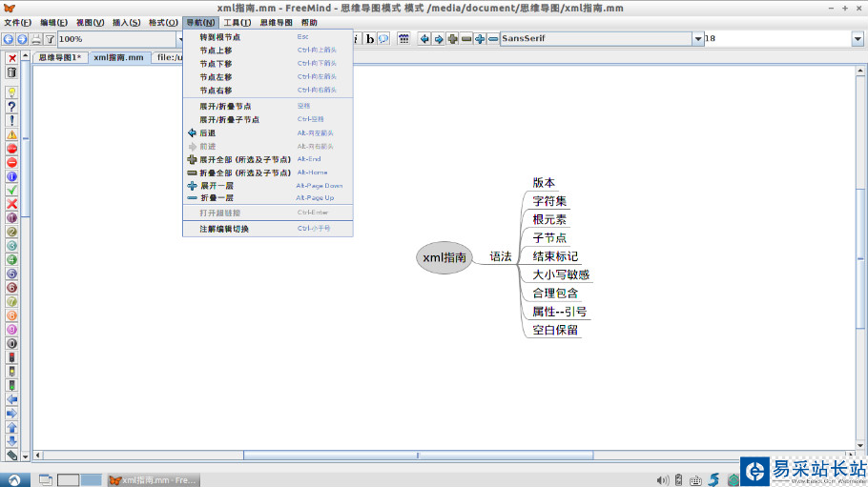Select 节点上移 menu entry
Screen dimensions: 868x487
pos(268,51)
